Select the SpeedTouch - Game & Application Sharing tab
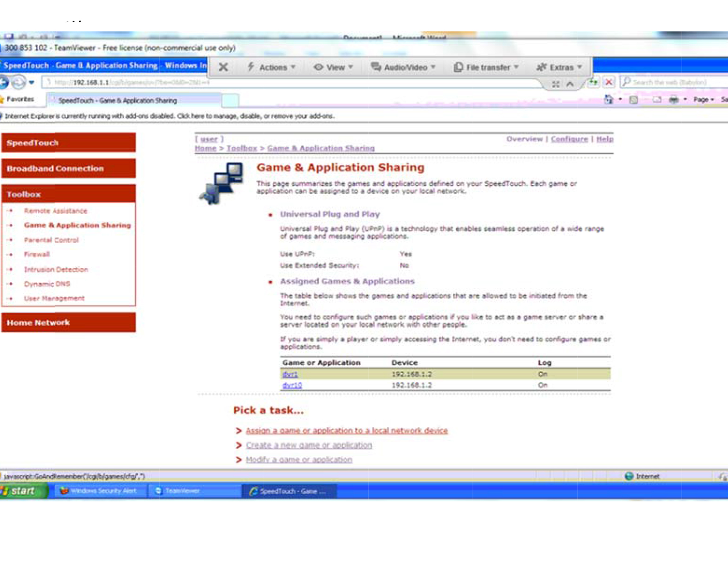The width and height of the screenshot is (728, 566). click(x=134, y=100)
